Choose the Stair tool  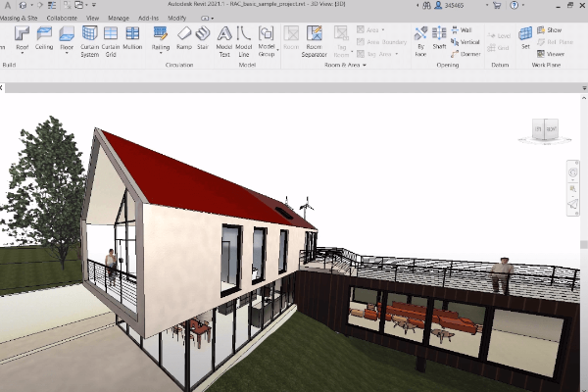click(x=203, y=39)
